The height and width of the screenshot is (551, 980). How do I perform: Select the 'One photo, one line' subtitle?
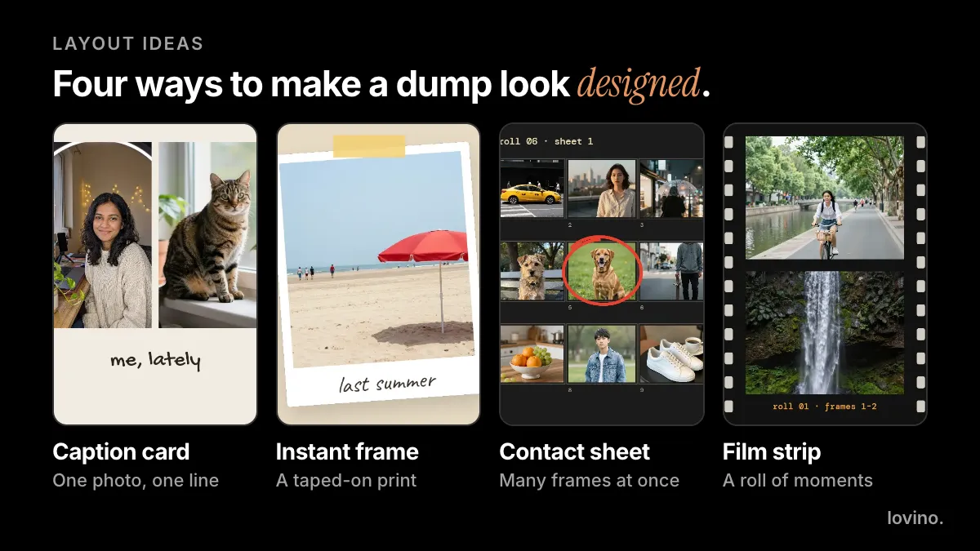click(x=136, y=480)
